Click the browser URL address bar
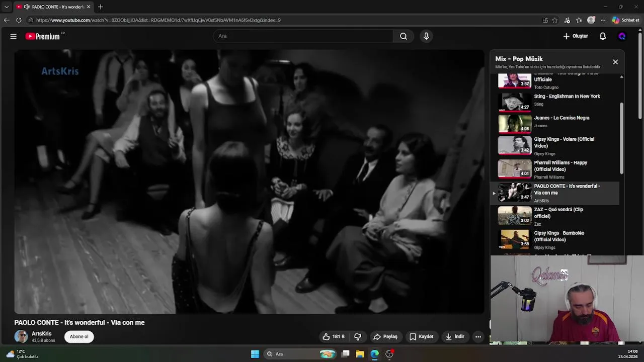 (x=282, y=20)
